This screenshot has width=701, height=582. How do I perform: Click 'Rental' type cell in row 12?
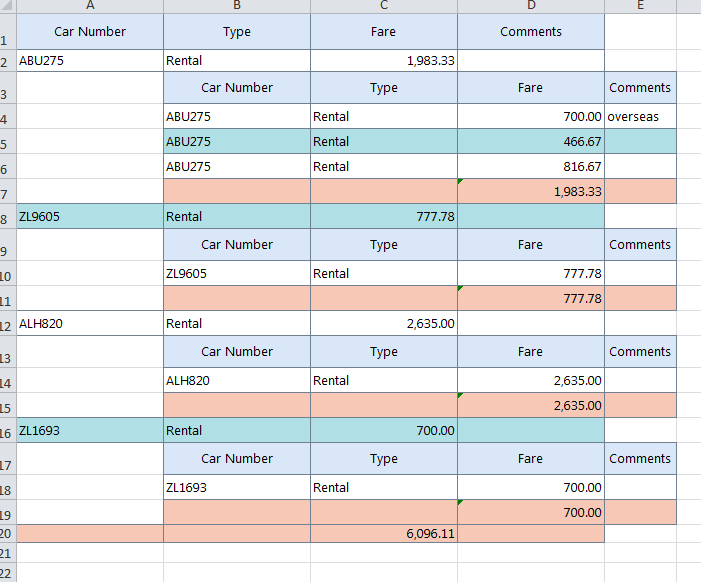(237, 324)
